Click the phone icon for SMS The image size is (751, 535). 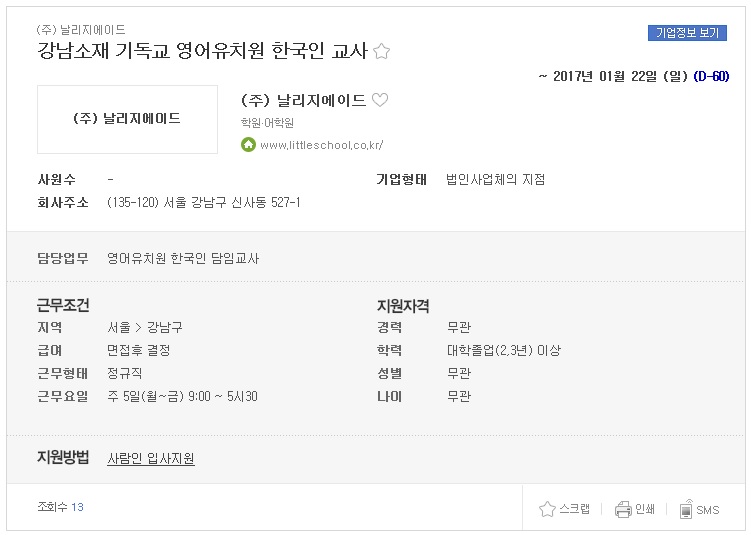pos(686,509)
